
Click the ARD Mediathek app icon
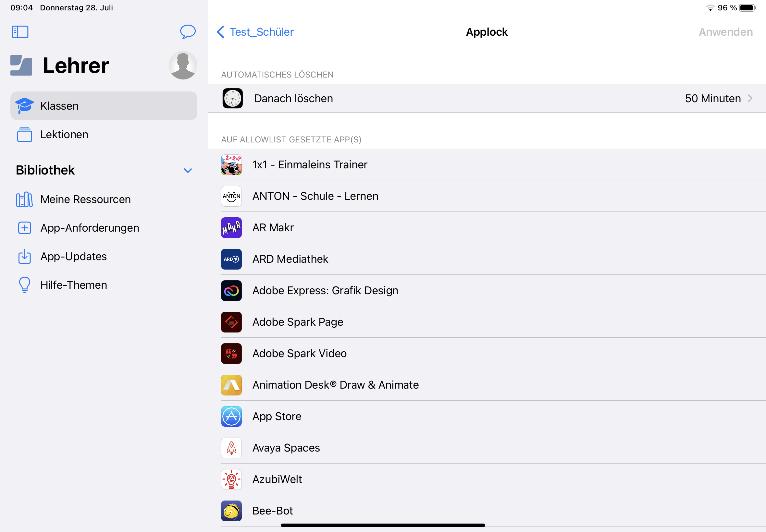click(x=231, y=259)
